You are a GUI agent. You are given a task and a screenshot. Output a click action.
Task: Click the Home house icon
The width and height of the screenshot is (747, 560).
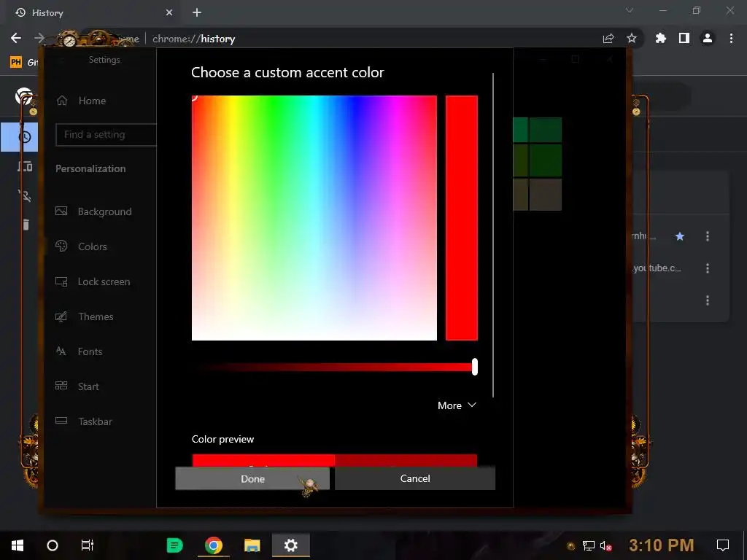tap(61, 100)
